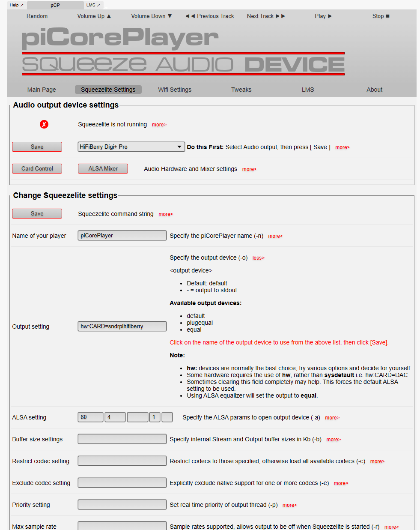Collapse output device help with less
This screenshot has width=420, height=530.
(258, 258)
